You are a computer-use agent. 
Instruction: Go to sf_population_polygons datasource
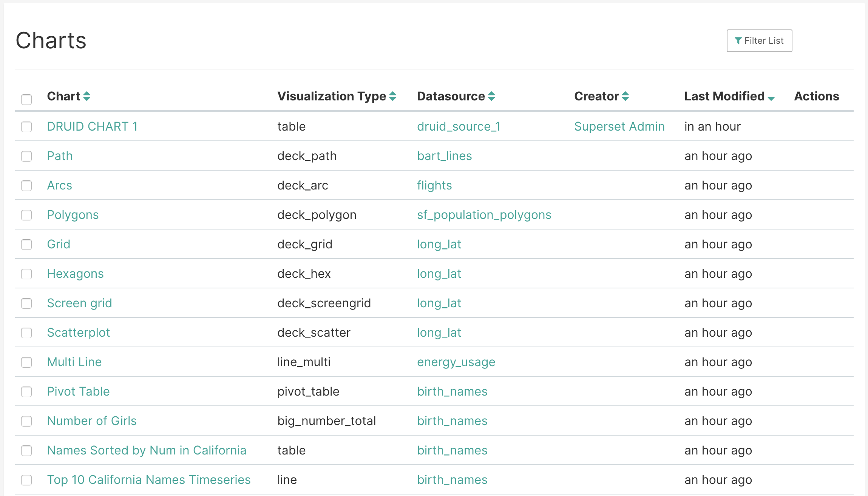[x=484, y=215]
